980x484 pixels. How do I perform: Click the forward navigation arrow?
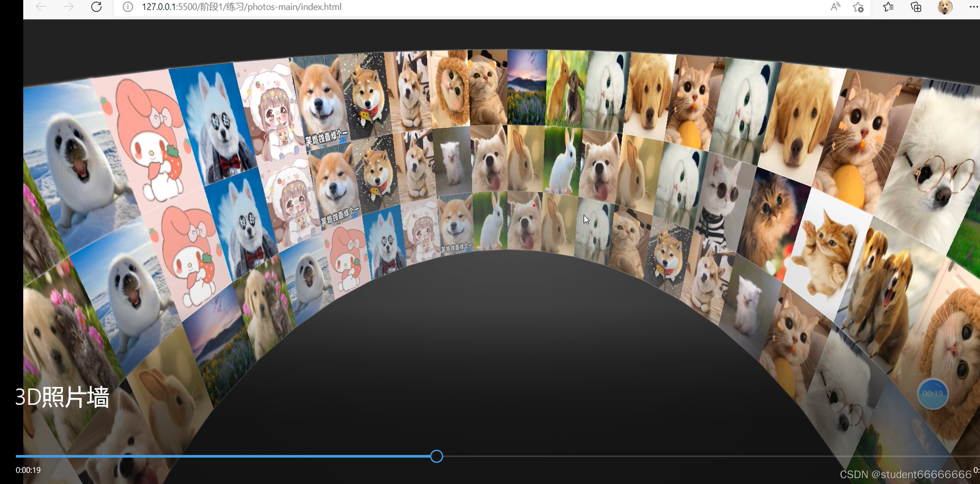[68, 7]
